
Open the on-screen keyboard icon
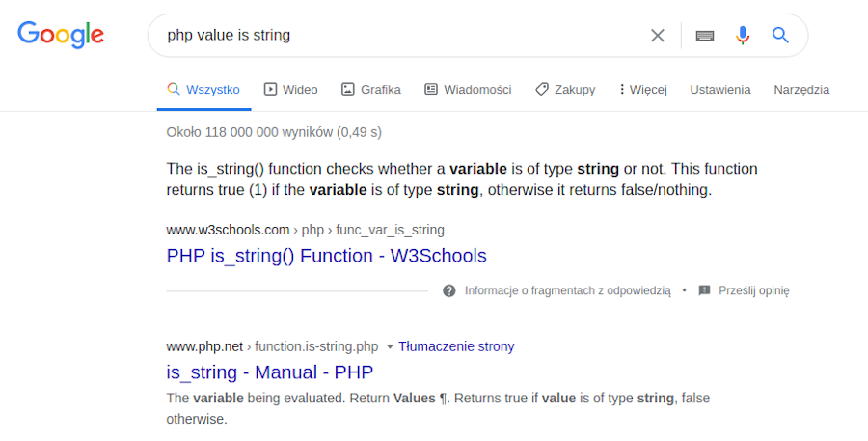(705, 36)
